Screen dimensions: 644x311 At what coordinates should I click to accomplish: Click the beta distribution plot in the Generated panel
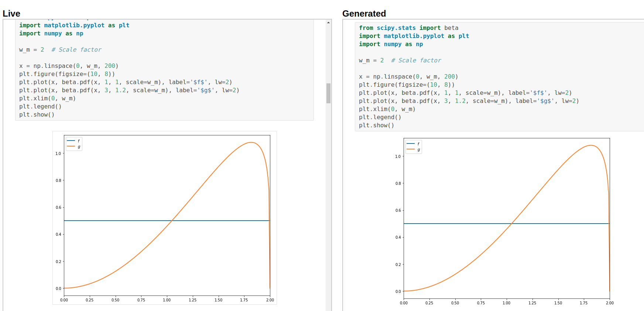[x=504, y=221]
